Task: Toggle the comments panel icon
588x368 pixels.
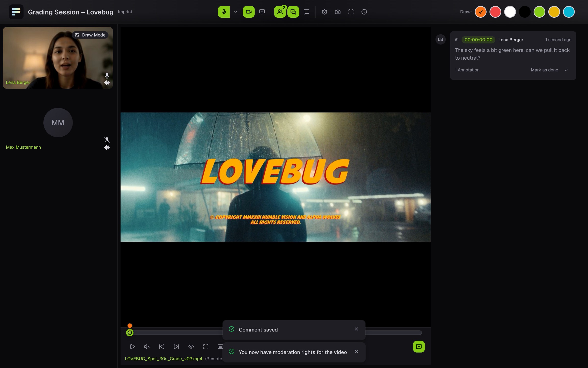Action: coord(293,12)
